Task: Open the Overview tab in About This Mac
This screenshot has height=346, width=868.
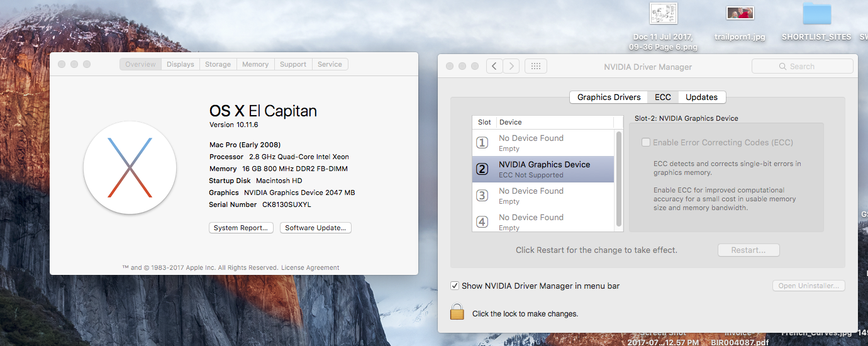Action: pos(140,64)
